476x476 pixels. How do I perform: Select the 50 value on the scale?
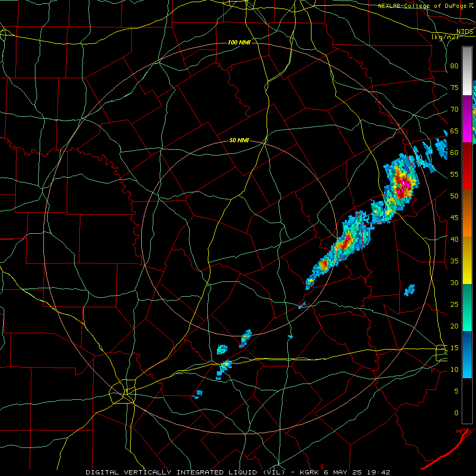pos(454,196)
